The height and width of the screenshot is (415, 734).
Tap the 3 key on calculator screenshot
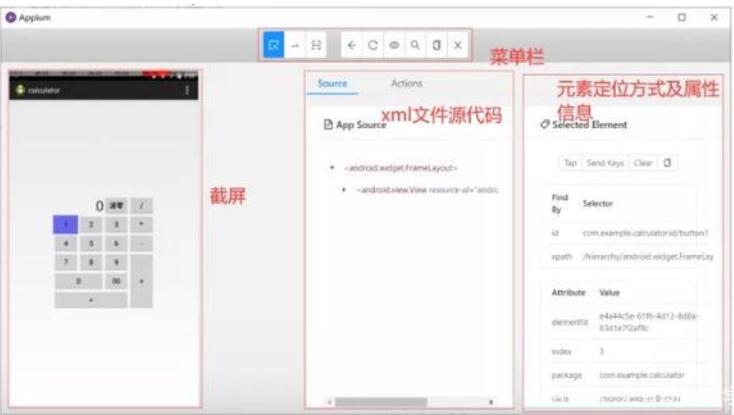pos(116,225)
